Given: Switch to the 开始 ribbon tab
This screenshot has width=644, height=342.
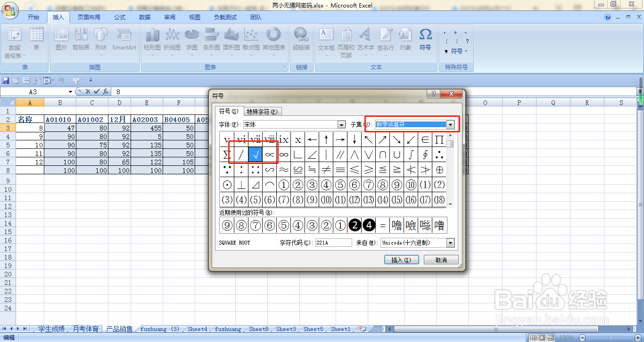Looking at the screenshot, I should click(x=33, y=17).
